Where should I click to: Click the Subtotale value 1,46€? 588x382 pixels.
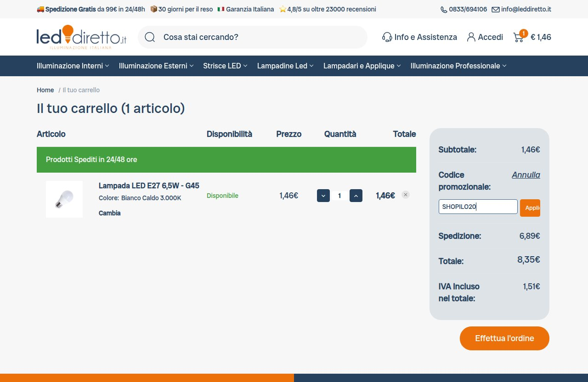tap(531, 150)
